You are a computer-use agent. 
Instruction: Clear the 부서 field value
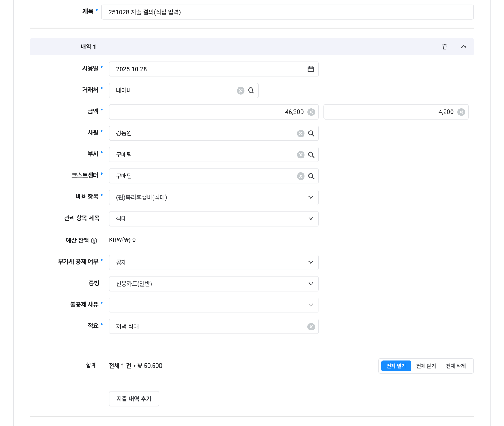click(301, 155)
